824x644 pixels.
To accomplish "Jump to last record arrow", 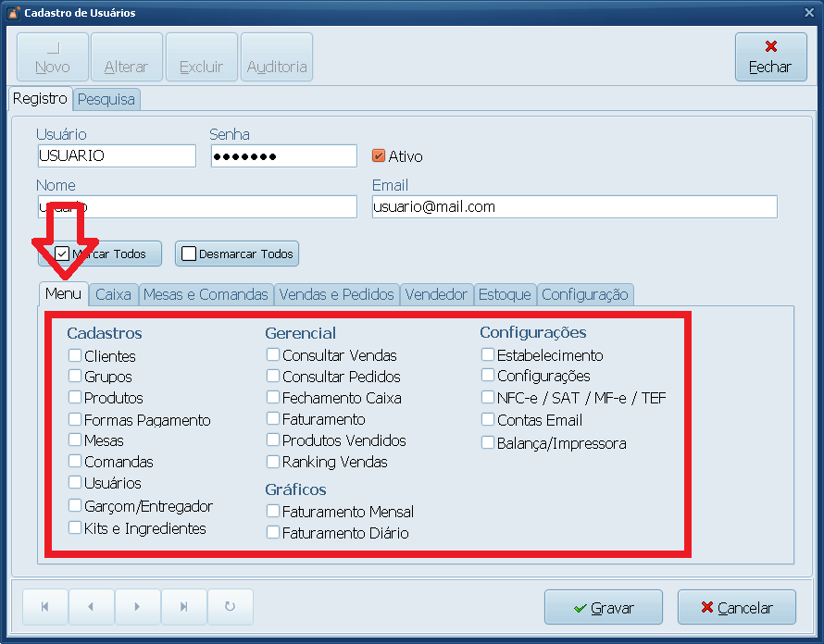I will click(x=183, y=607).
